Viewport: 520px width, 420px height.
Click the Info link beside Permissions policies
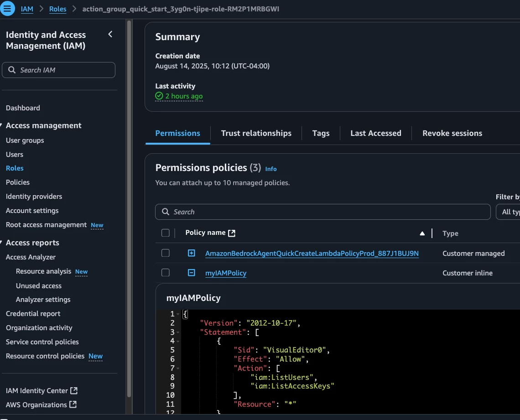(x=270, y=169)
